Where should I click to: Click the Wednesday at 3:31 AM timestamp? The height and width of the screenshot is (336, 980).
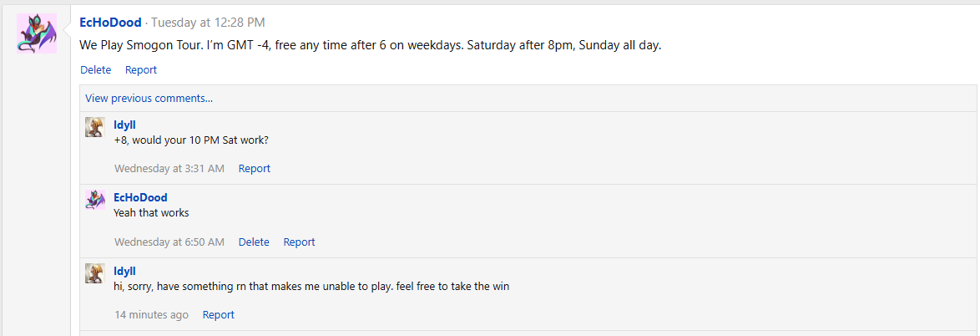point(169,168)
